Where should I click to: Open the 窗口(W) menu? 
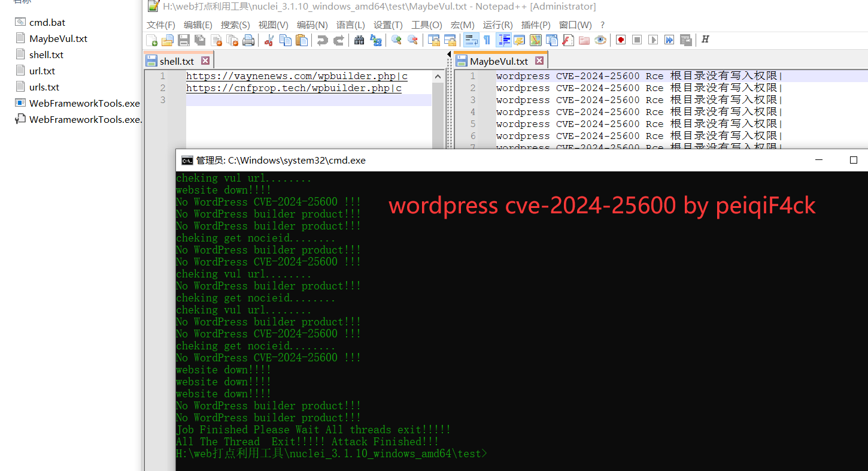click(575, 25)
